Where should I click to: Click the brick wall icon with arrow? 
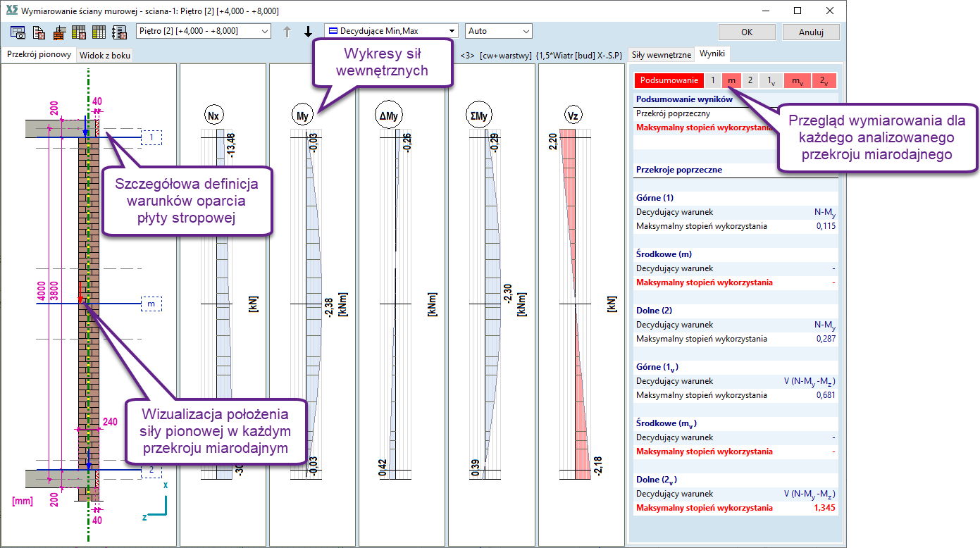(x=59, y=32)
